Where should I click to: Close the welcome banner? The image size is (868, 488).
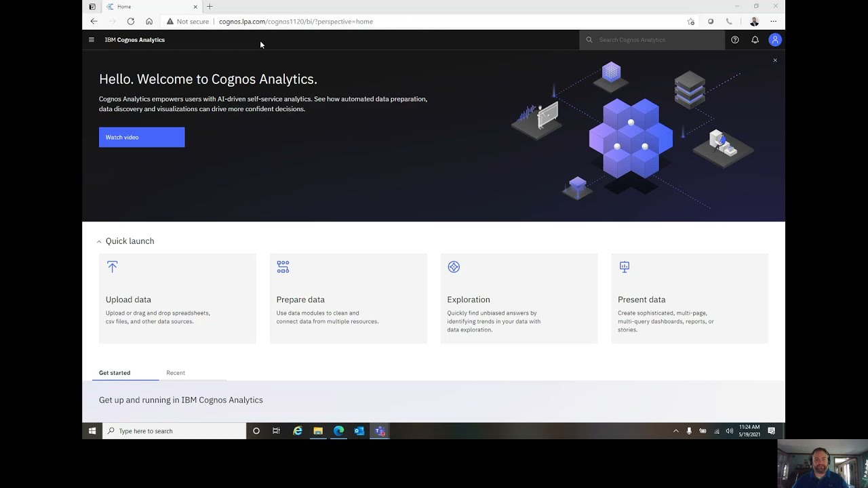coord(775,60)
